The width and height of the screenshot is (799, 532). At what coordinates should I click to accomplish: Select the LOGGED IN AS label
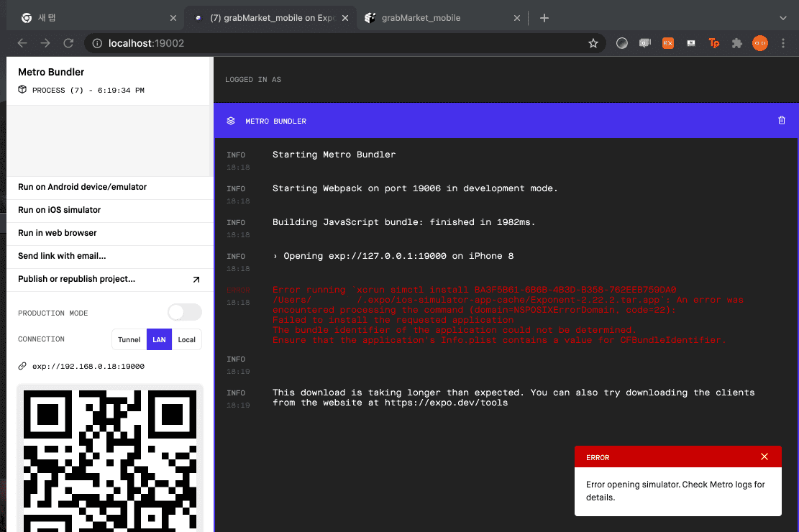[x=252, y=80]
